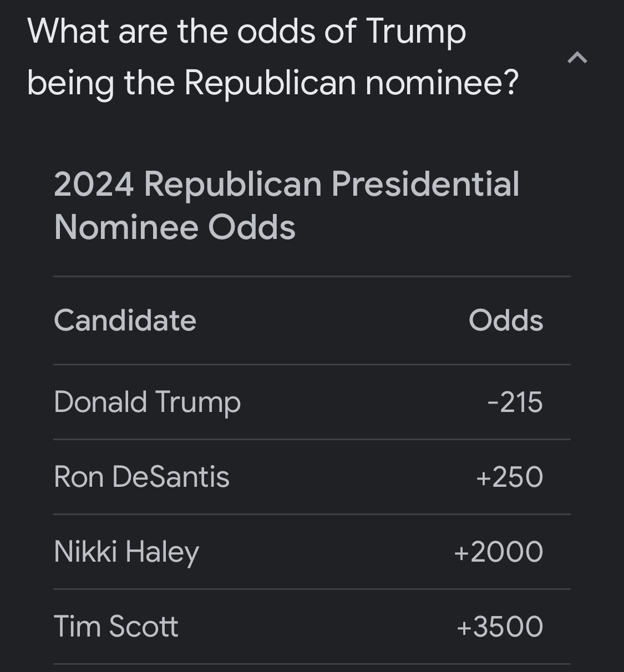This screenshot has height=672, width=624.
Task: Collapse the Trump odds question using chevron
Action: [x=577, y=58]
